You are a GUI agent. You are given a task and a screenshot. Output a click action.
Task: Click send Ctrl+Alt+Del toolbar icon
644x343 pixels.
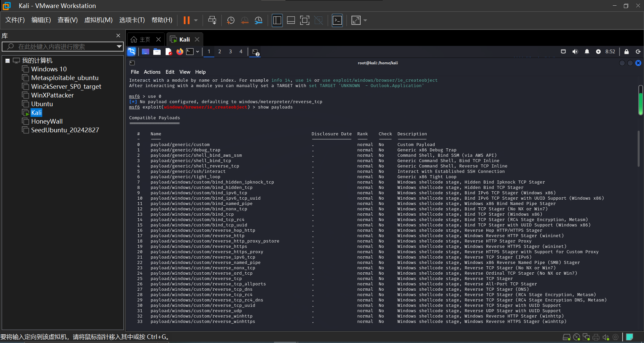pyautogui.click(x=212, y=20)
